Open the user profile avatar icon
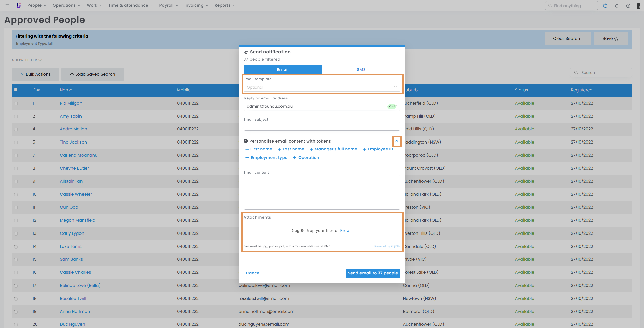This screenshot has height=328, width=644. click(638, 6)
